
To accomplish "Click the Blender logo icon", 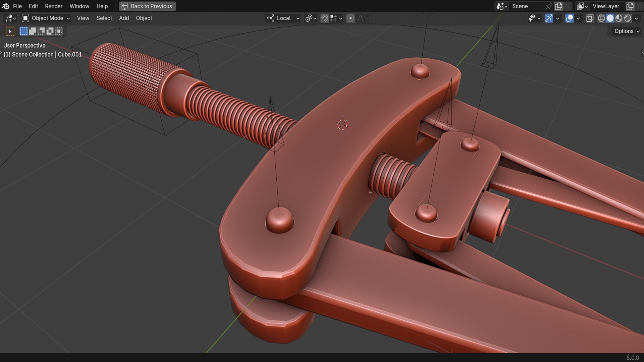I will (x=6, y=6).
